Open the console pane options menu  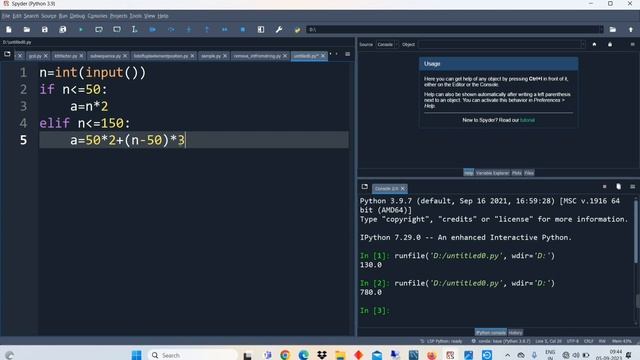tap(632, 187)
